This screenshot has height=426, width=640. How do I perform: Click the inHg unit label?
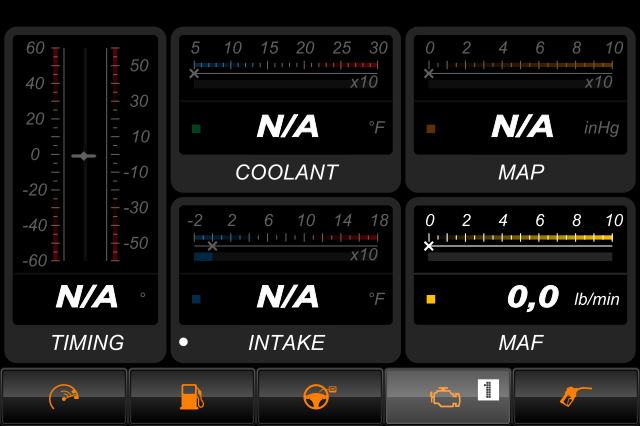pos(602,128)
